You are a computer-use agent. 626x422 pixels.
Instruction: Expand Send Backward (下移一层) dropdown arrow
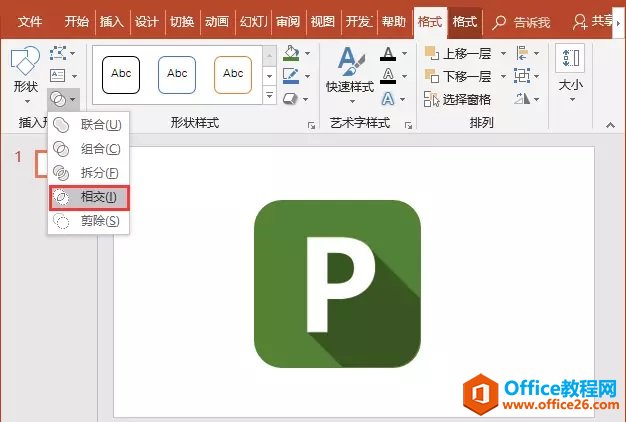(x=502, y=76)
